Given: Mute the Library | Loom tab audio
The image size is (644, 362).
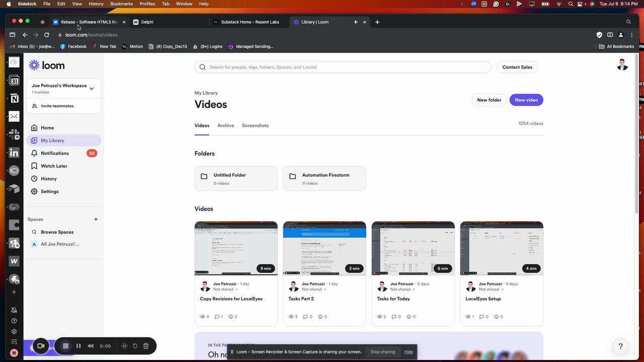Looking at the screenshot, I should (356, 22).
